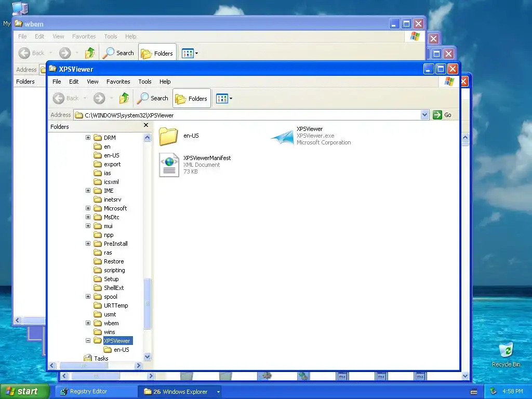Select the Restore folder in tree
The image size is (532, 399).
click(114, 261)
